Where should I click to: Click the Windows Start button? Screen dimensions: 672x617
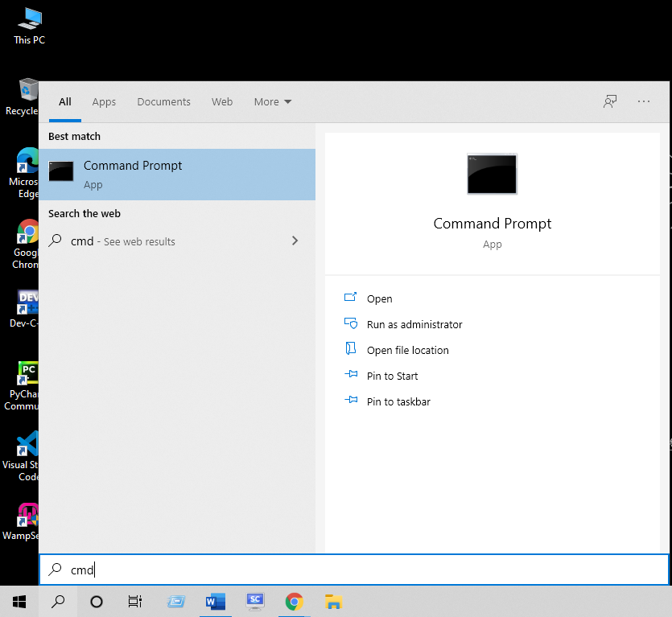pyautogui.click(x=19, y=601)
